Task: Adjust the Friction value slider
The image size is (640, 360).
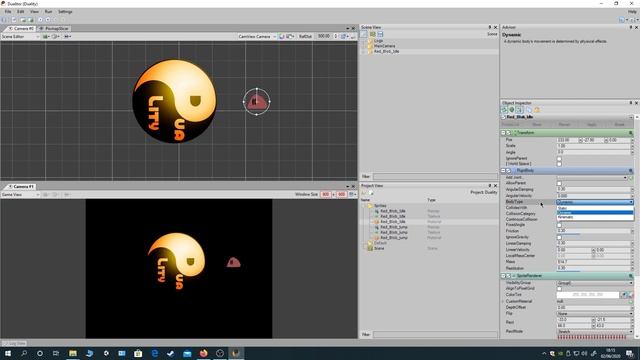Action: point(594,231)
